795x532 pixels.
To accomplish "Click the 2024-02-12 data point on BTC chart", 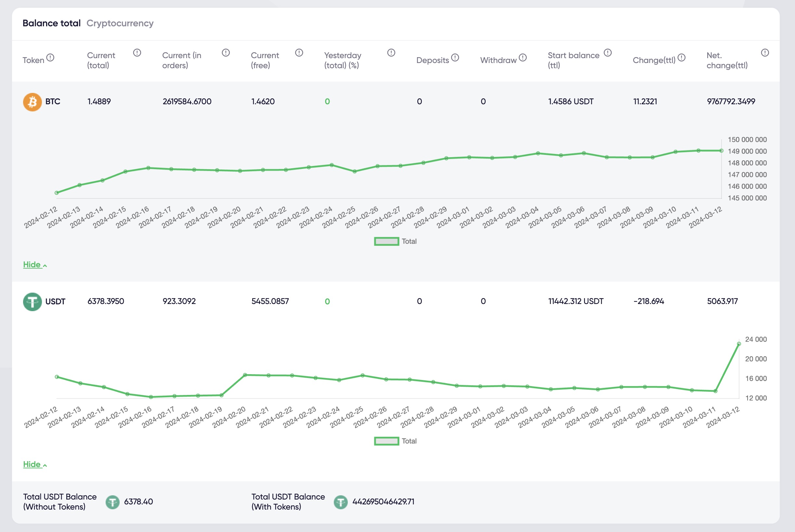I will [57, 193].
